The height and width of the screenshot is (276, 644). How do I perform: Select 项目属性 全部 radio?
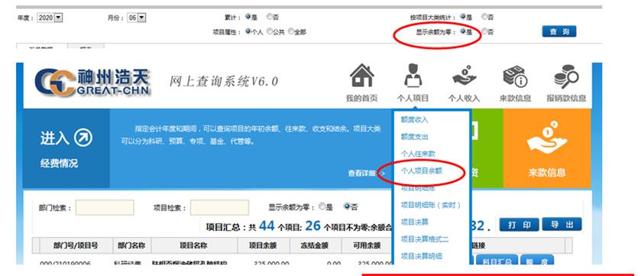click(x=291, y=31)
